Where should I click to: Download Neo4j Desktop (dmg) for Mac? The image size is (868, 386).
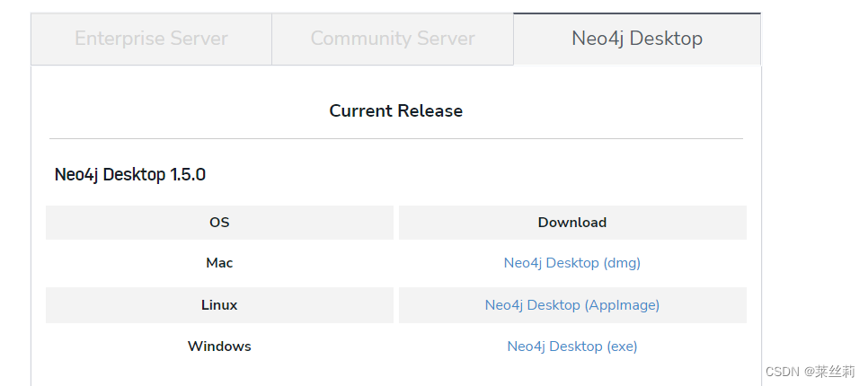(571, 263)
